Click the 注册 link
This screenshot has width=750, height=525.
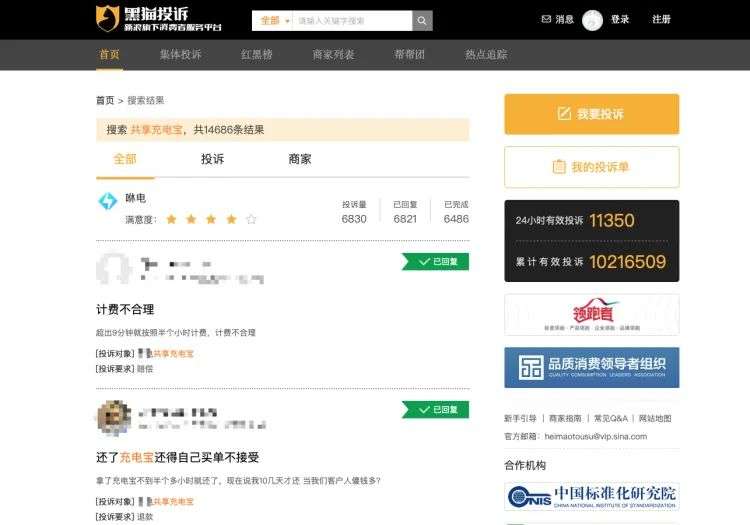(662, 19)
